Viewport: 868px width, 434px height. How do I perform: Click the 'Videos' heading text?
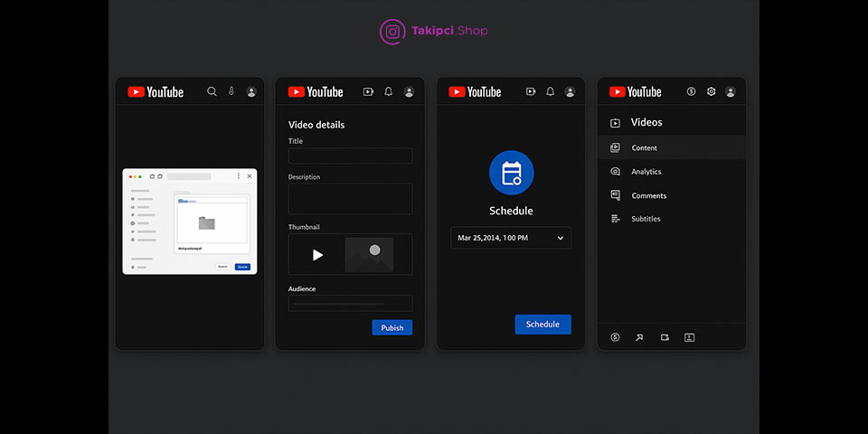646,122
